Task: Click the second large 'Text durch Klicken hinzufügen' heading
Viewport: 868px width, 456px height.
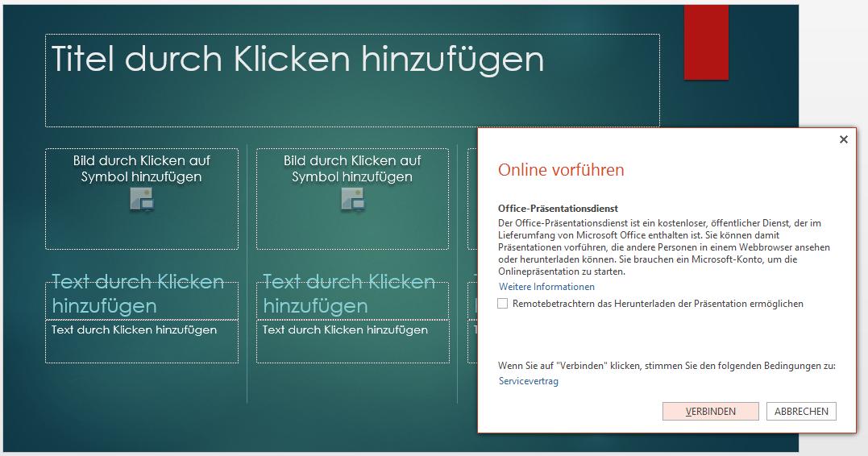Action: (349, 294)
